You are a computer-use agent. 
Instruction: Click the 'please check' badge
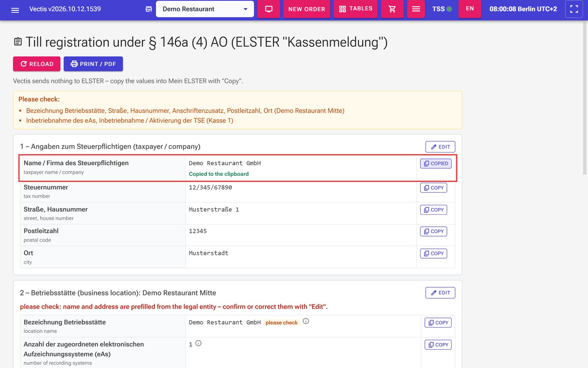click(282, 322)
